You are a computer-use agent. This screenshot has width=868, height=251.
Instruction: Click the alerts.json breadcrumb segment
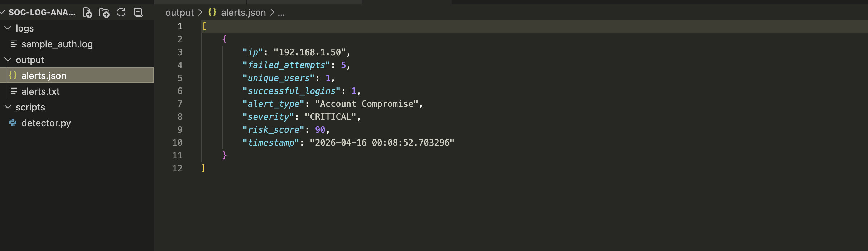click(243, 13)
